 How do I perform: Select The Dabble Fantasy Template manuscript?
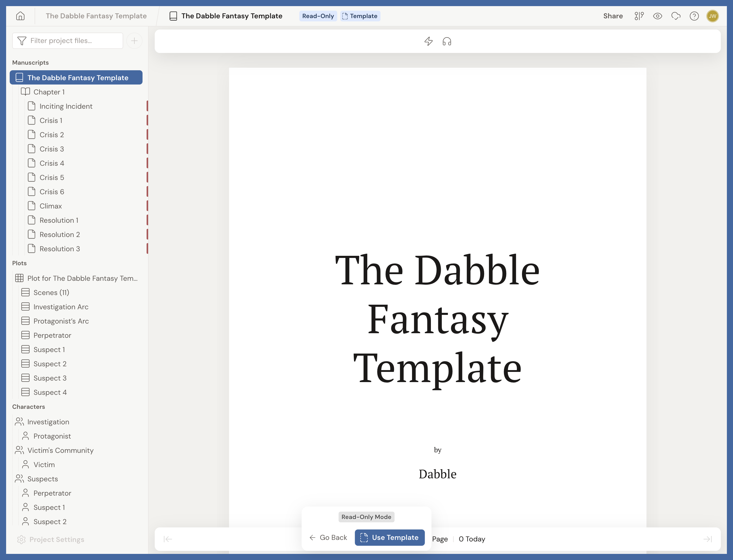(76, 77)
